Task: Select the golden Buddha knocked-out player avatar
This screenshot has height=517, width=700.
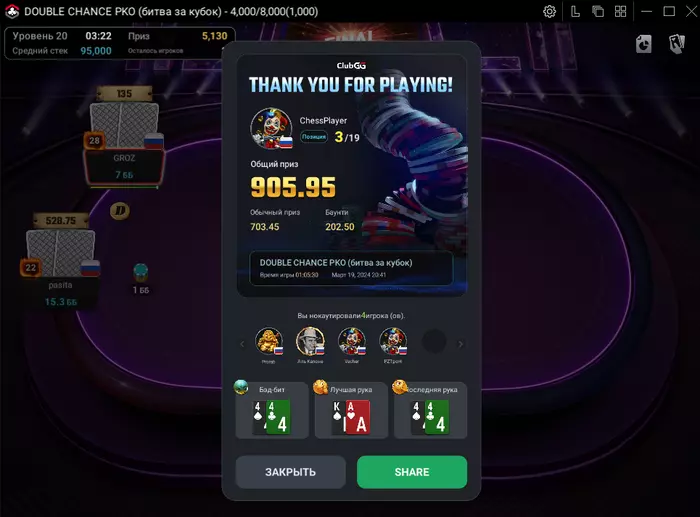Action: (269, 341)
